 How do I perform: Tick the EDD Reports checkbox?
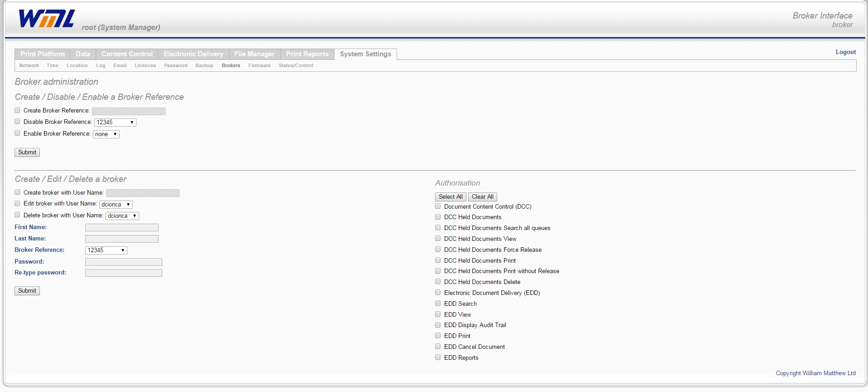438,358
